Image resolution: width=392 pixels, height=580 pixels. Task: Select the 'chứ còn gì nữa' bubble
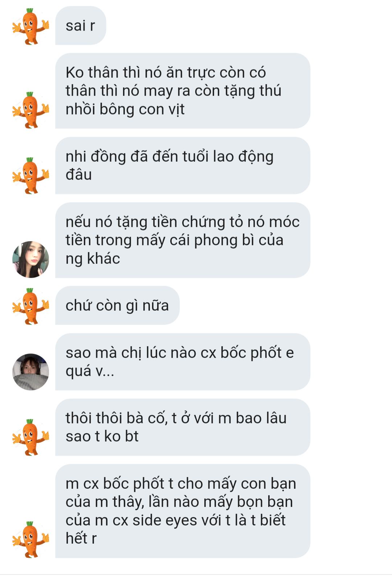117,305
